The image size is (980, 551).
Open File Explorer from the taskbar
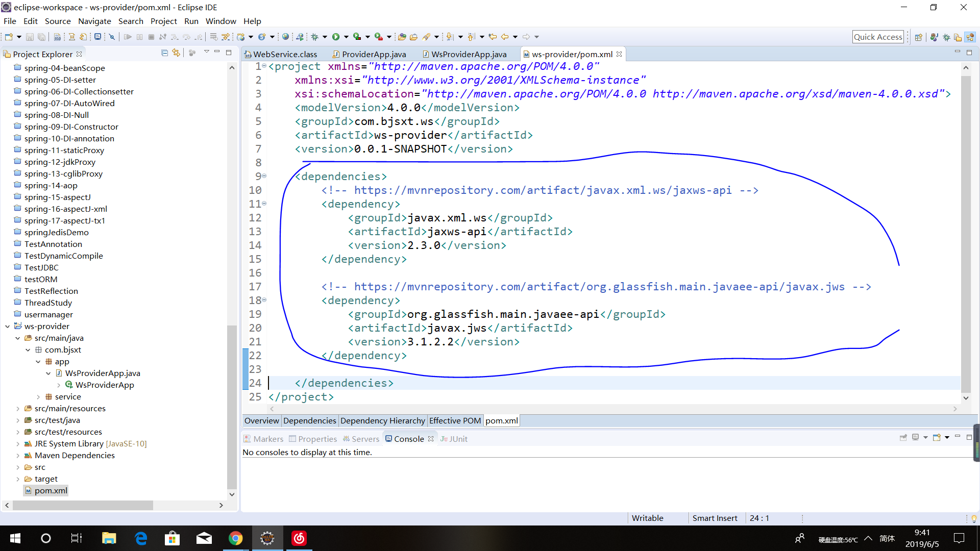click(109, 538)
